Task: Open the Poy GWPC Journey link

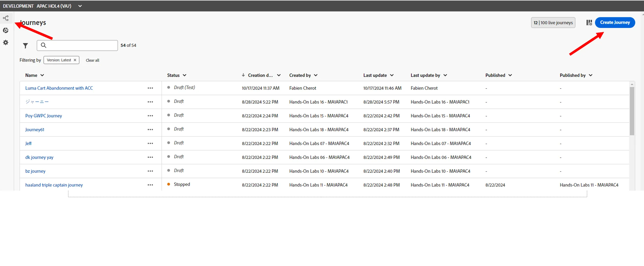Action: point(44,116)
